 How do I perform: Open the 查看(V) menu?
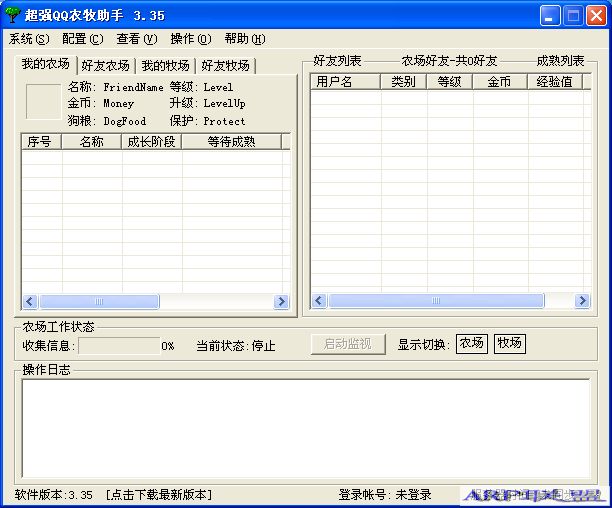pyautogui.click(x=137, y=39)
